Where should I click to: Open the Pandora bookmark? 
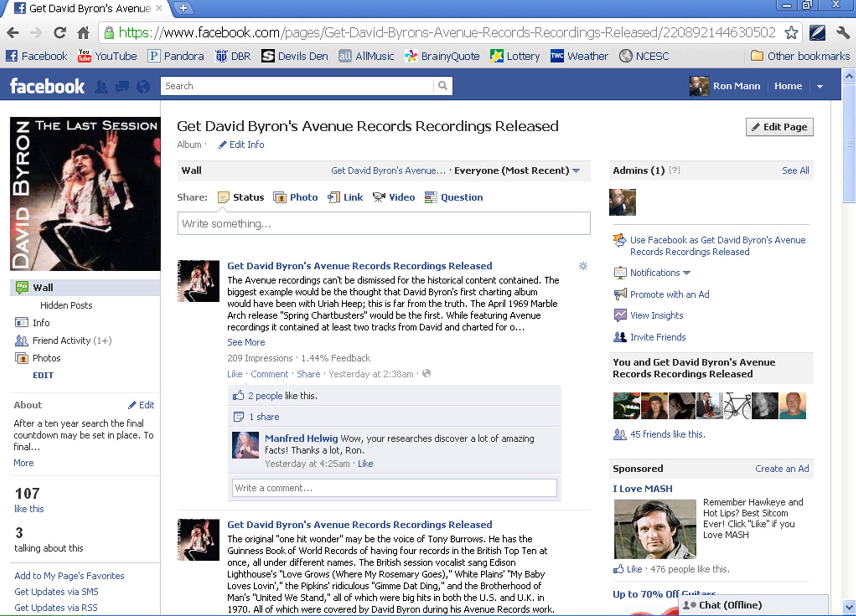pos(175,56)
